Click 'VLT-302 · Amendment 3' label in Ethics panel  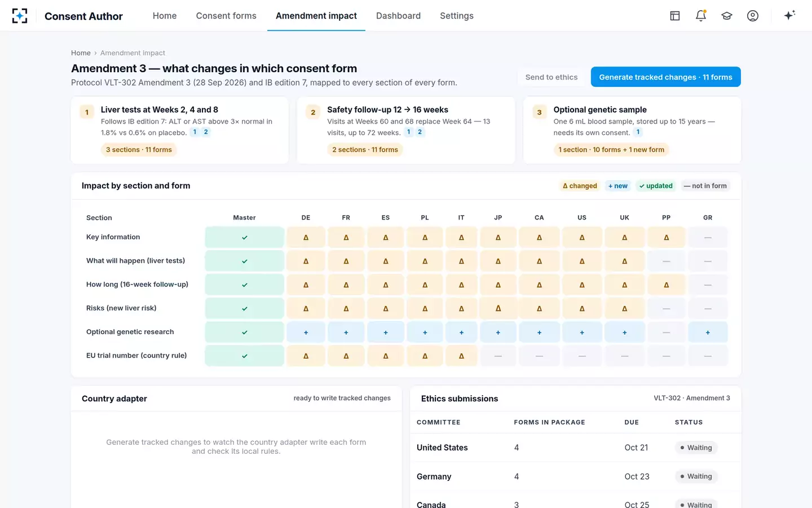click(x=692, y=398)
